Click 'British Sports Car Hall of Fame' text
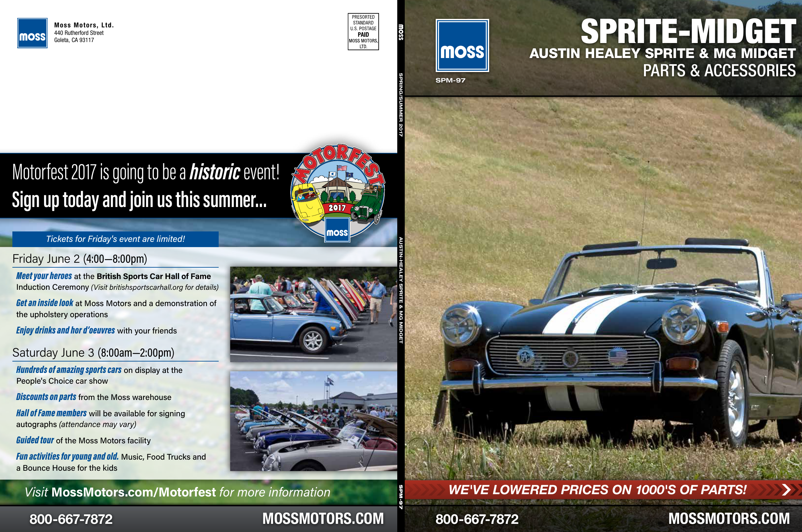The image size is (802, 532). point(154,276)
